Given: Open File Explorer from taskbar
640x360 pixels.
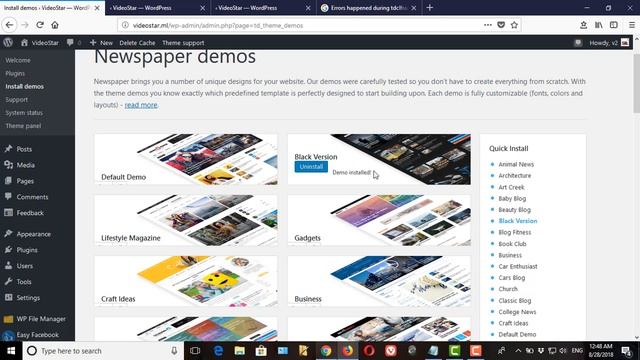Looking at the screenshot, I should [x=240, y=351].
